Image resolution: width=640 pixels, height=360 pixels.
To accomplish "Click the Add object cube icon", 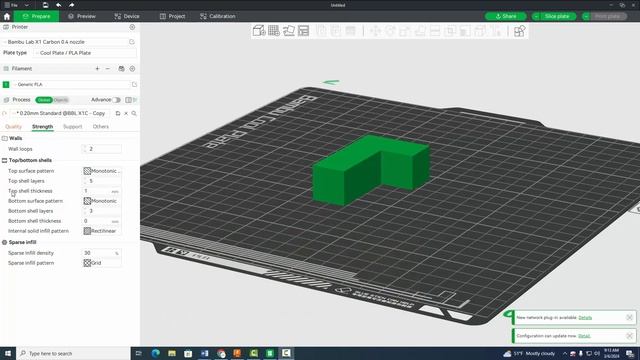I will [259, 31].
